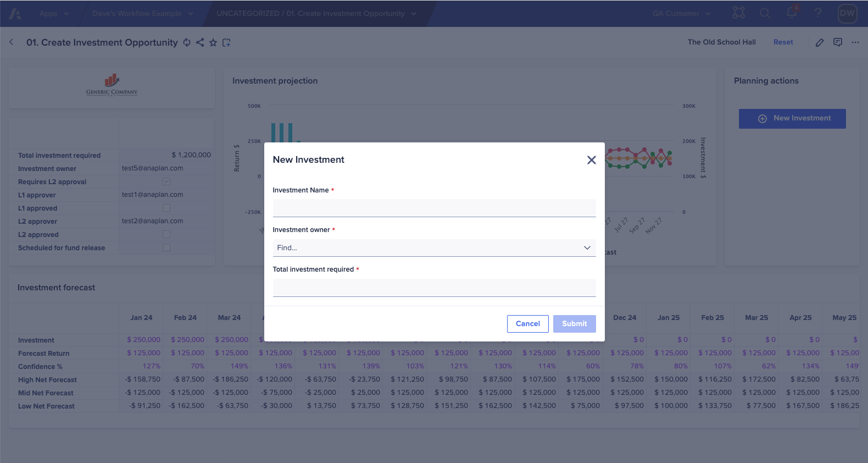Click the back arrow beside page title
The height and width of the screenshot is (463, 868).
[12, 42]
